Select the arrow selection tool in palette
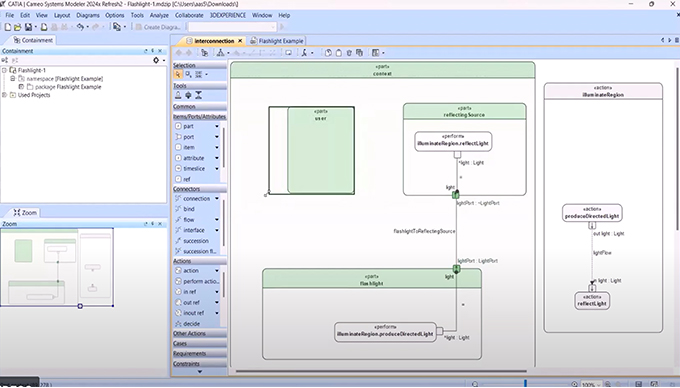This screenshot has width=680, height=388. [178, 75]
